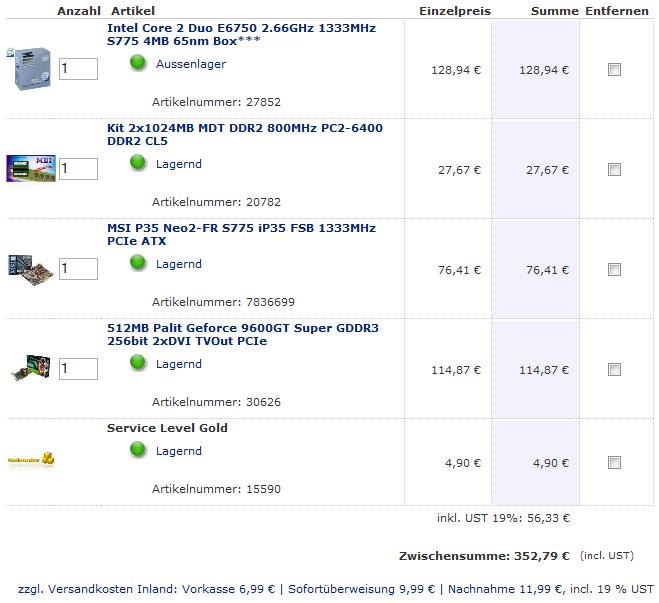The height and width of the screenshot is (603, 659).
Task: Click Lagernd status of MDT DDR2 kit
Action: click(179, 164)
